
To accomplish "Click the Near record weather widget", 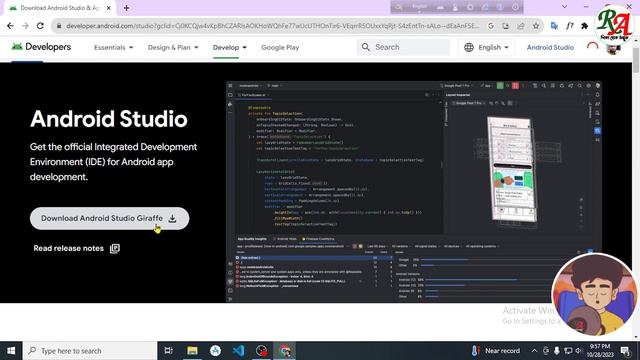I will (x=496, y=351).
